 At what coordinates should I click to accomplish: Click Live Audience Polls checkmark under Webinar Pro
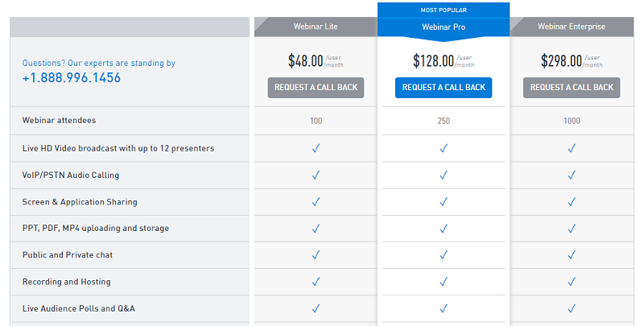click(x=444, y=308)
